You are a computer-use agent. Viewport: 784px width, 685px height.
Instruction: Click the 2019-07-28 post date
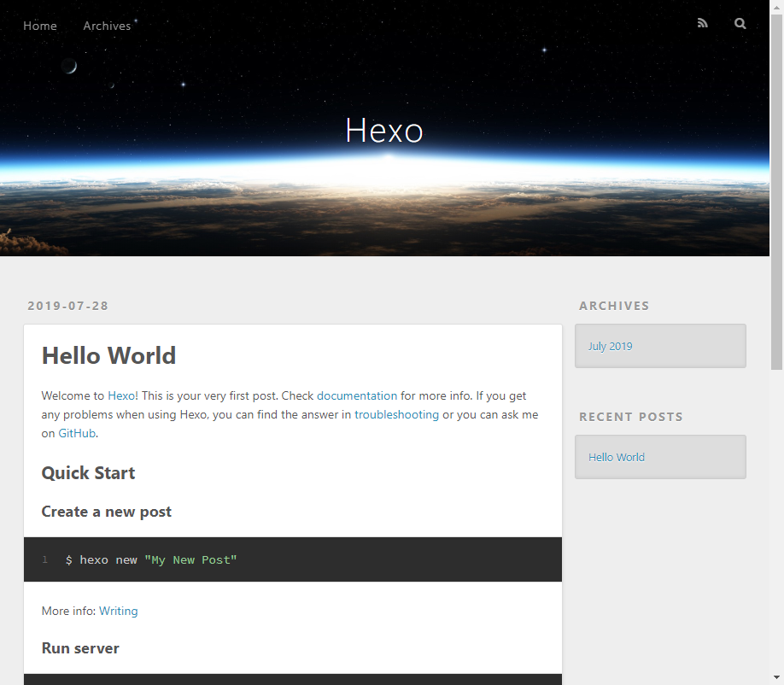[67, 305]
